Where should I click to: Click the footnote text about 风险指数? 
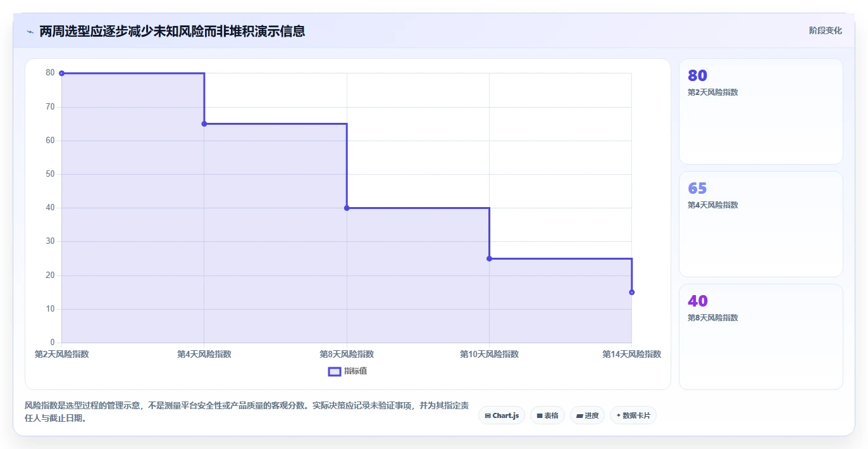(247, 412)
